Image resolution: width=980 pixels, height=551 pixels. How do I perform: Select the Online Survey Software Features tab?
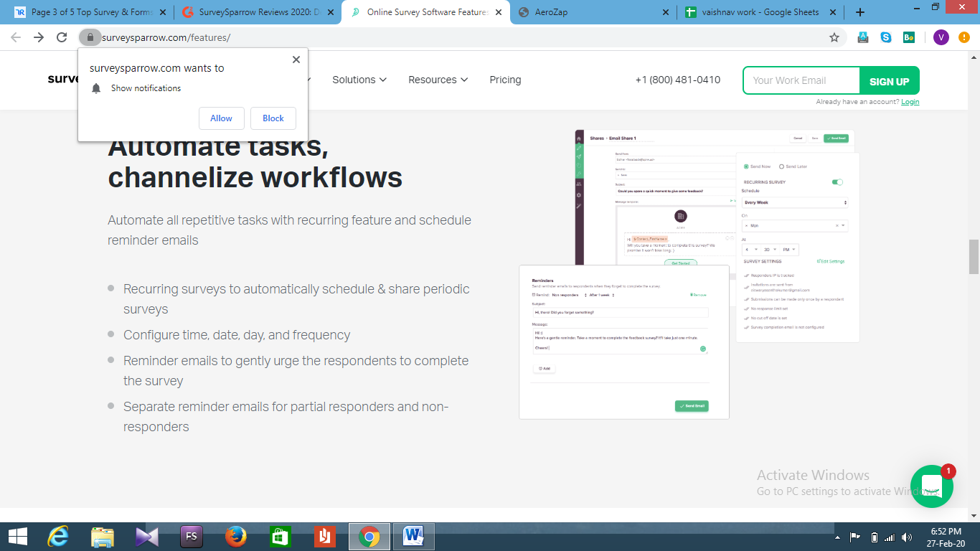pos(425,12)
